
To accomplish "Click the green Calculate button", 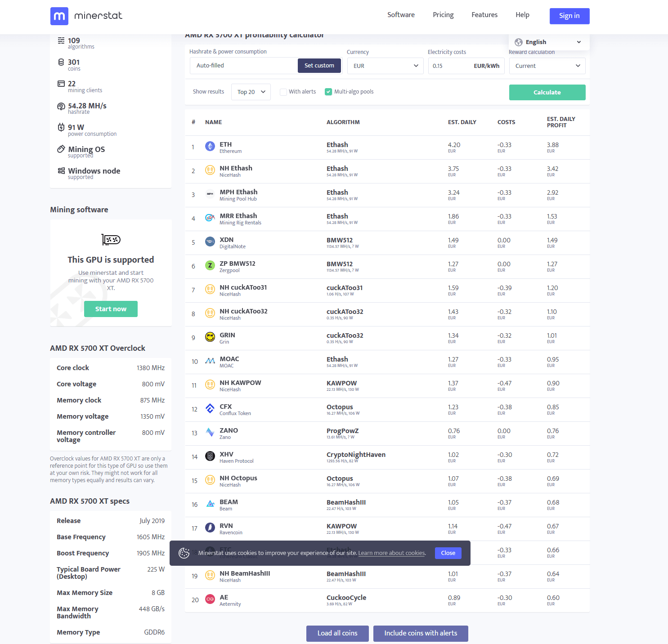I will click(547, 93).
